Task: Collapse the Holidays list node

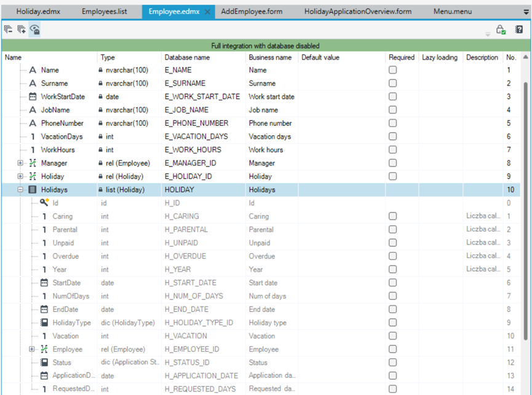Action: click(20, 190)
